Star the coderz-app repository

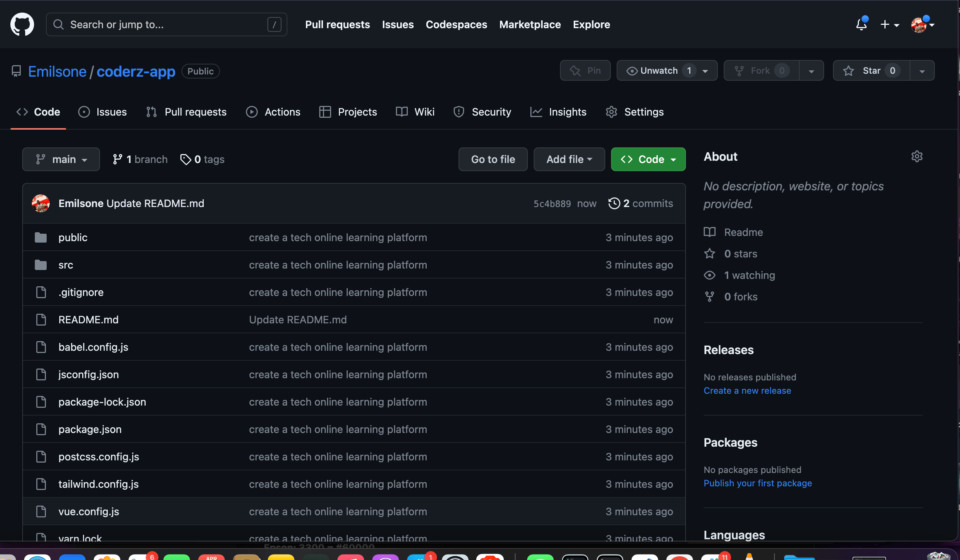click(871, 71)
